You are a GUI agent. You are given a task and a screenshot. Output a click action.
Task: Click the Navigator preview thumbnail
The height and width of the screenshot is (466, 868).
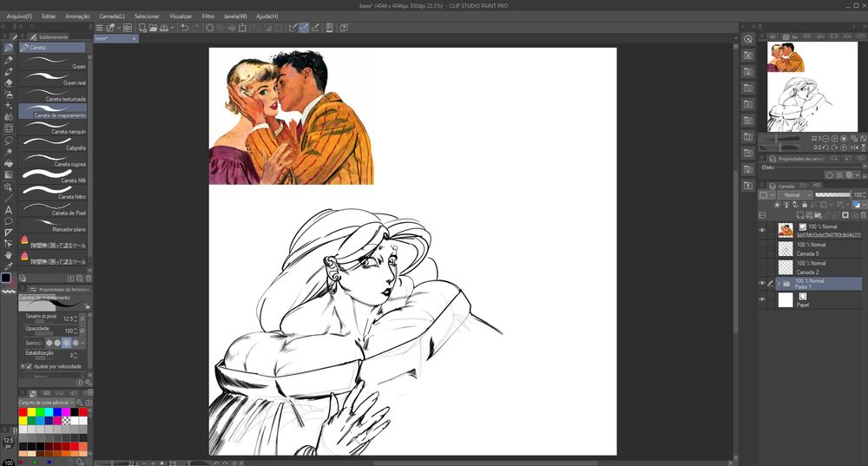[812, 87]
